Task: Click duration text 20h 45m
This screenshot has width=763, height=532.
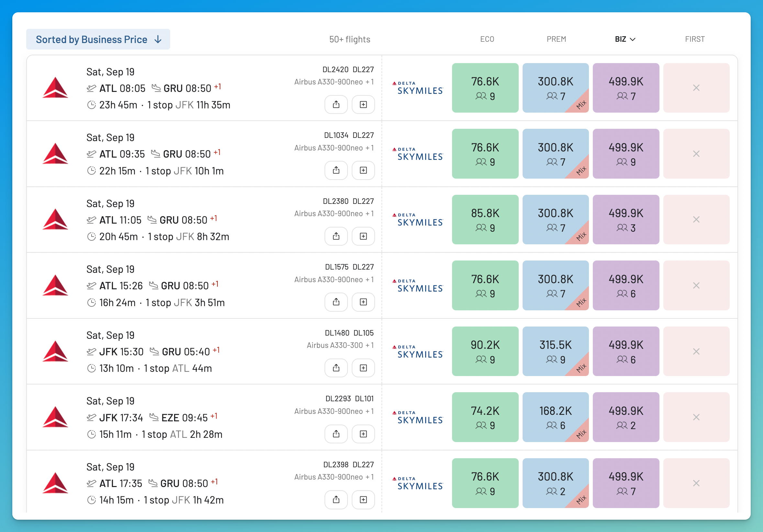Action: point(119,237)
